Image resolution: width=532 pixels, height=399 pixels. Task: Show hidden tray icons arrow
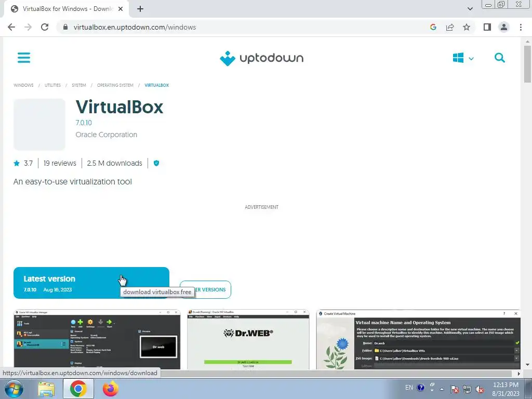point(442,389)
